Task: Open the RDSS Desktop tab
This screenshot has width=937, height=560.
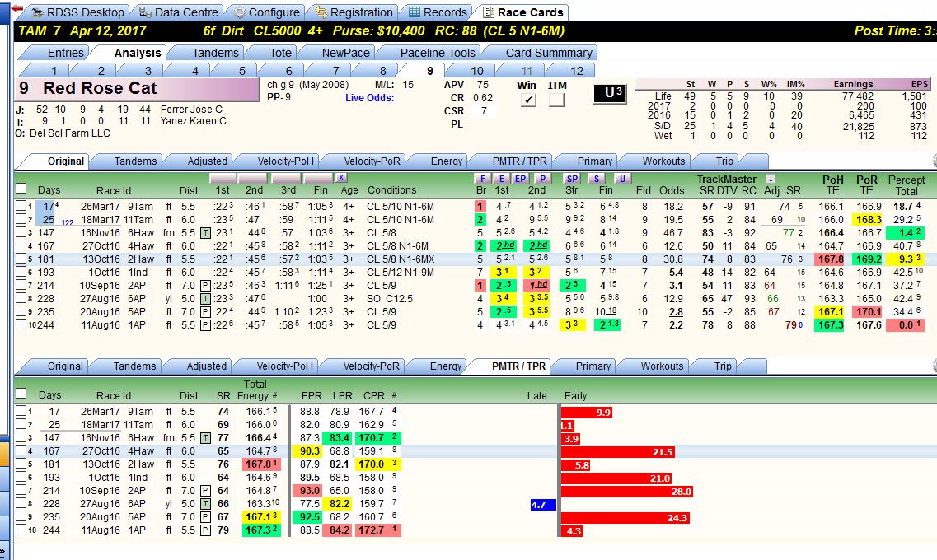Action: pyautogui.click(x=78, y=12)
